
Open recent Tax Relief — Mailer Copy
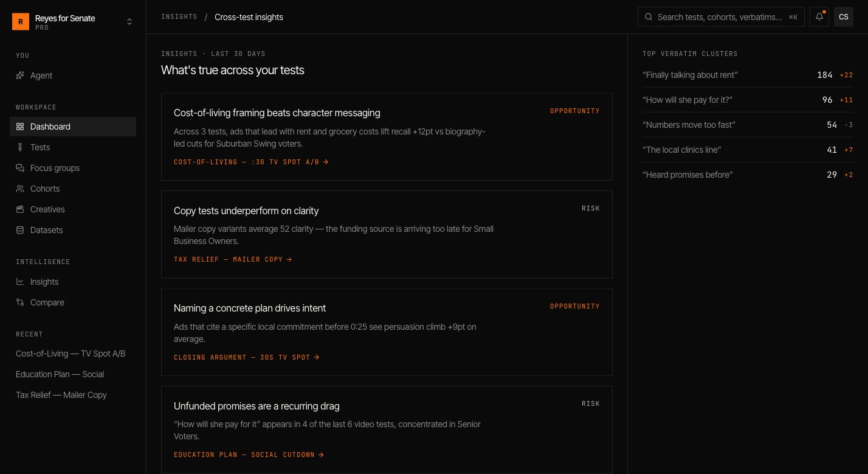tap(73, 395)
